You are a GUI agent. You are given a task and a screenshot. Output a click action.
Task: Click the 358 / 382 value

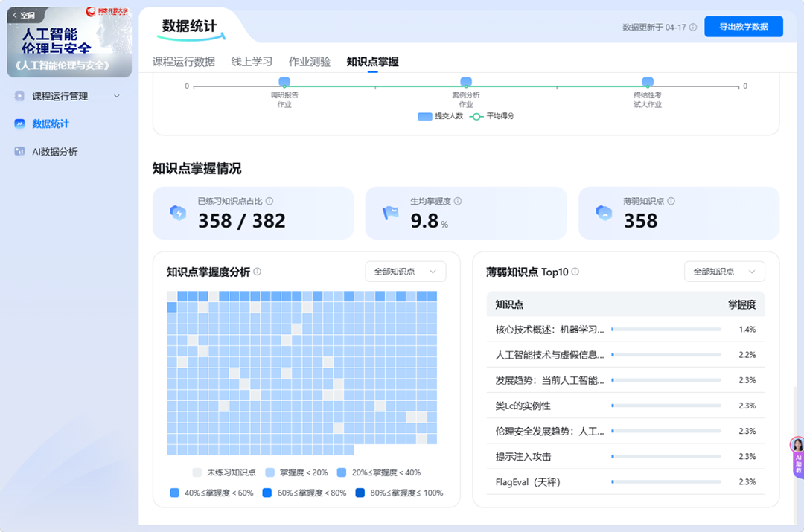click(241, 221)
